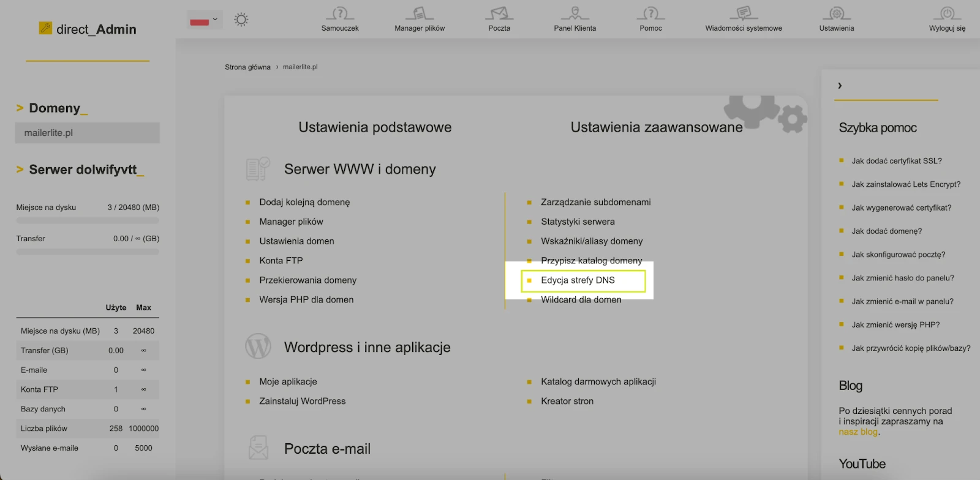Screen dimensions: 980x480
Task: Open Zarządzanie subdomenami link
Action: [595, 202]
